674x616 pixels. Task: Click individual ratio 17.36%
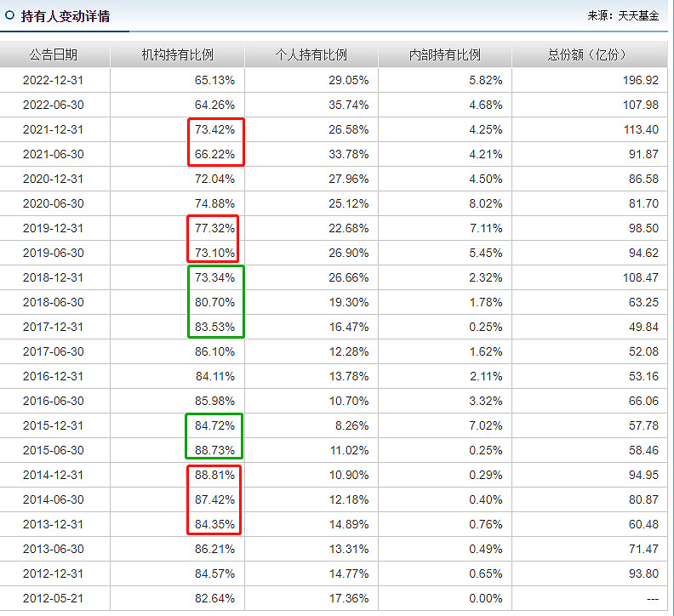(x=349, y=598)
